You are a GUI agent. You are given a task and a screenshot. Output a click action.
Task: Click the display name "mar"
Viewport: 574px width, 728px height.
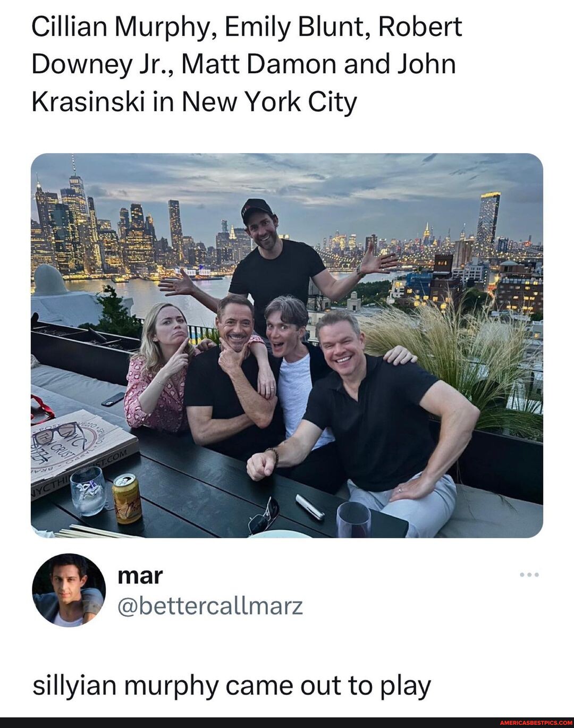click(x=140, y=574)
